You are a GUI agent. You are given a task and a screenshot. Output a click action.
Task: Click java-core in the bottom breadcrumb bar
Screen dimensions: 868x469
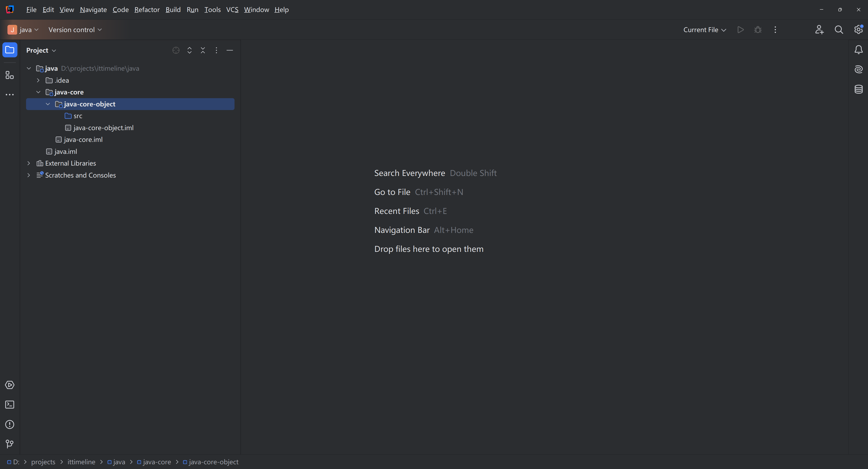(x=157, y=462)
